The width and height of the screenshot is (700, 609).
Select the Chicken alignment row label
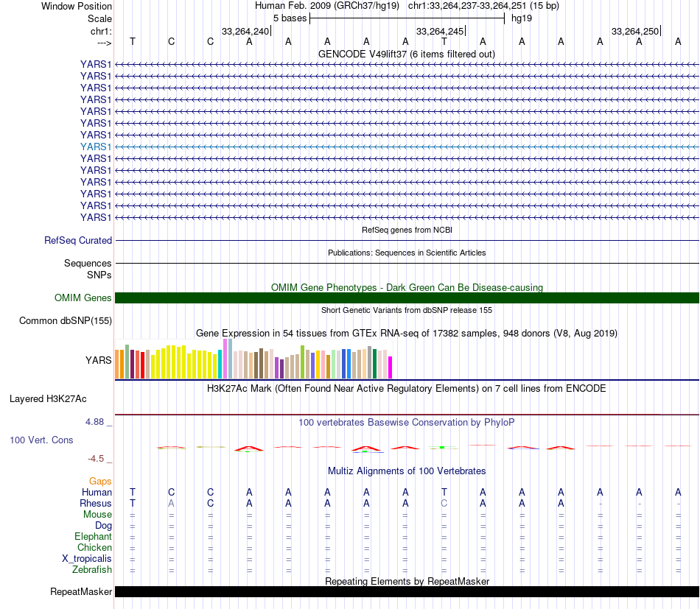pyautogui.click(x=94, y=547)
